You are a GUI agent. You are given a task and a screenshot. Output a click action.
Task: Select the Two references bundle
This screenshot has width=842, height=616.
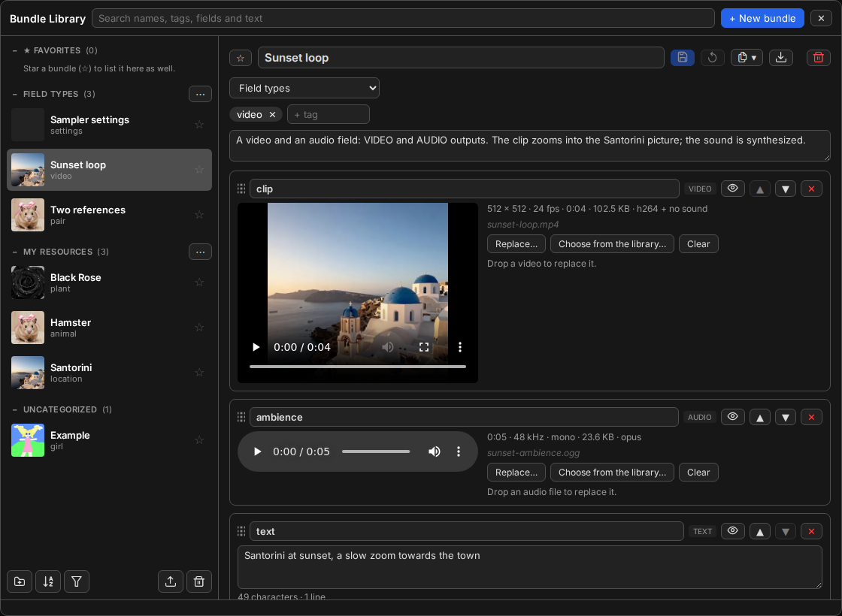(109, 215)
